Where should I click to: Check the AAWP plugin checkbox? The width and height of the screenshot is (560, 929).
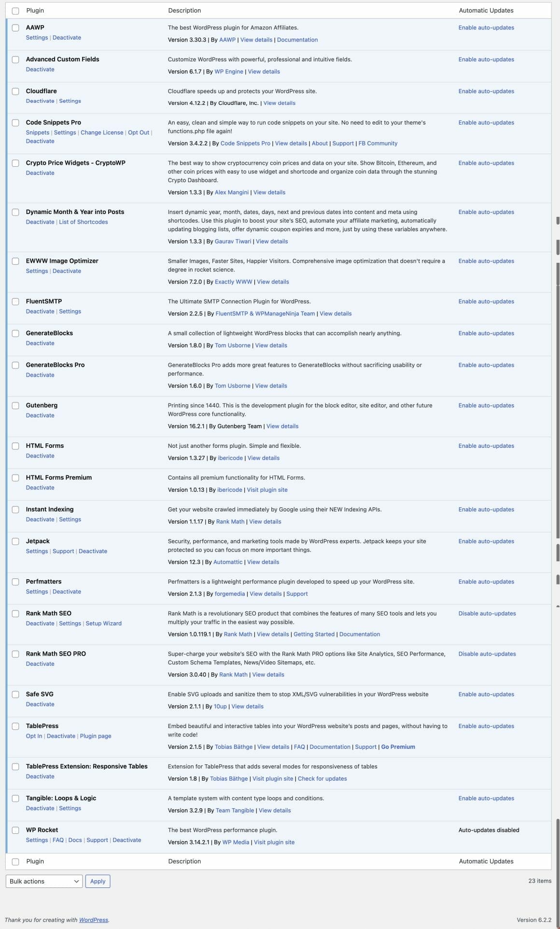click(15, 28)
